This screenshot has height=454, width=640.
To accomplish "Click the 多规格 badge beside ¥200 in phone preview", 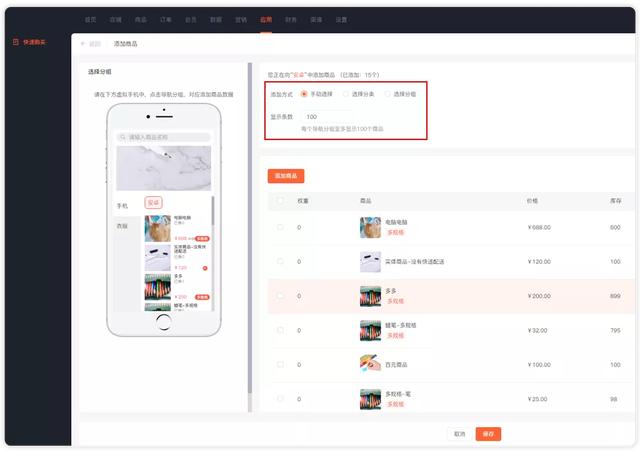I will pyautogui.click(x=202, y=297).
